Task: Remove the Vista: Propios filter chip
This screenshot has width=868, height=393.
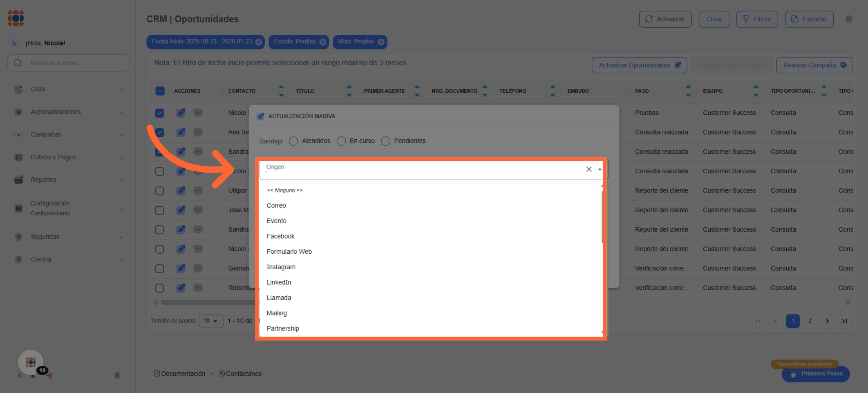Action: pyautogui.click(x=381, y=42)
